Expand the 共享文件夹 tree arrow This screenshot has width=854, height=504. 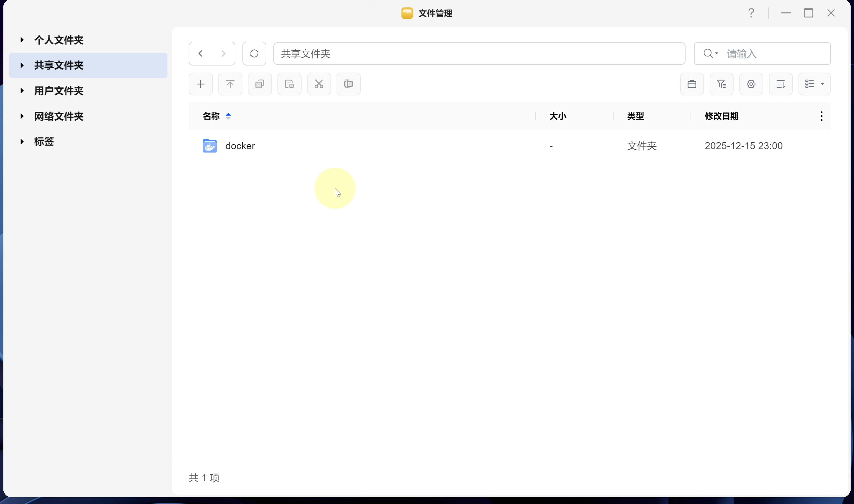(22, 65)
